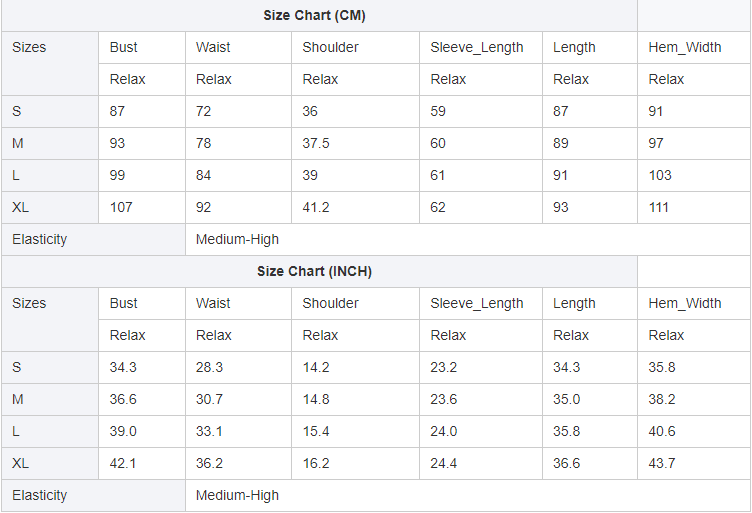Image resolution: width=752 pixels, height=513 pixels.
Task: Click the XL hem width value 43.7
Action: coord(662,463)
